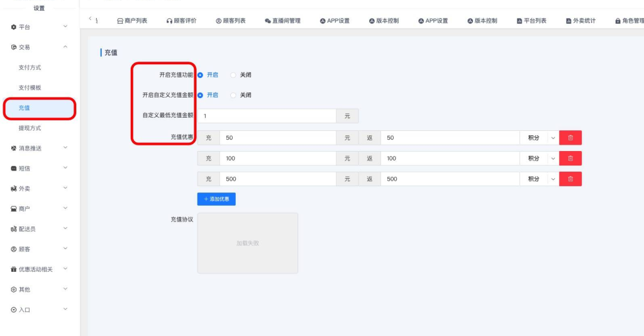This screenshot has width=644, height=336.
Task: Click the 自定义最低充值金额 input field
Action: click(x=267, y=116)
